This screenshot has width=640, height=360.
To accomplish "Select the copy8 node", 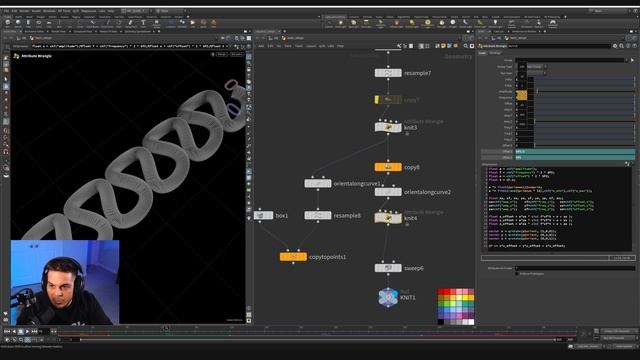I will click(x=388, y=167).
